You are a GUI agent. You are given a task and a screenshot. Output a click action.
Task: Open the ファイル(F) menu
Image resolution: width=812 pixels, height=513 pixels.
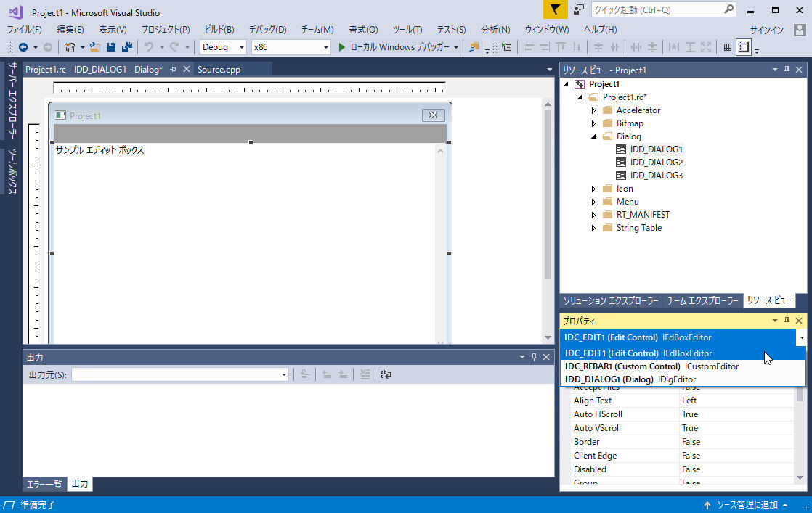tap(25, 30)
